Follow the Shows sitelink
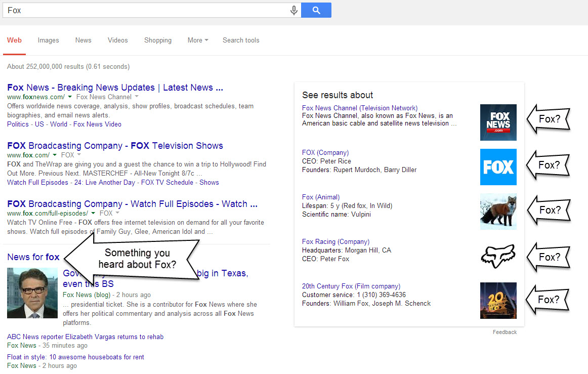Screen dimensions: 588x374 point(209,182)
